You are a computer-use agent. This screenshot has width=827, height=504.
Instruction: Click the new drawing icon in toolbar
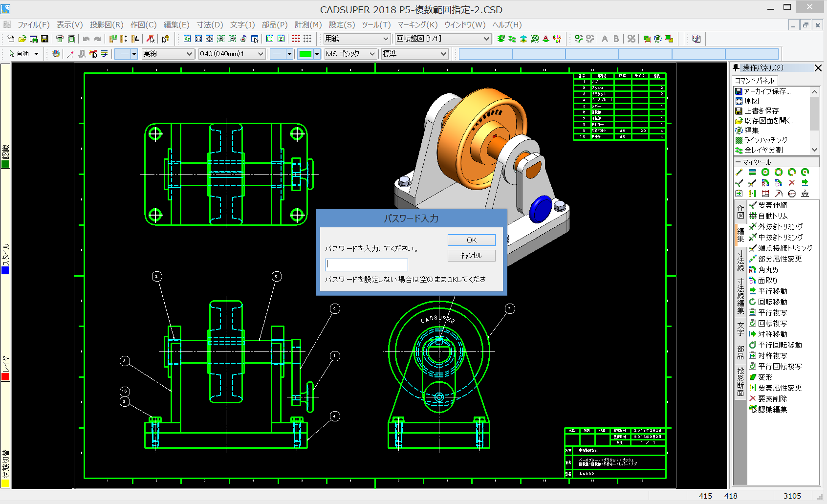coord(11,39)
